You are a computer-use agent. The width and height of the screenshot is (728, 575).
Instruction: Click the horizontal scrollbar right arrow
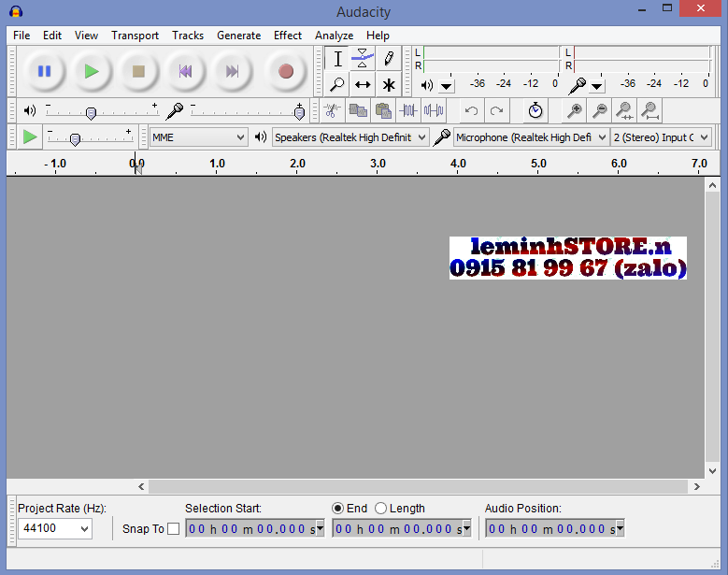click(696, 486)
